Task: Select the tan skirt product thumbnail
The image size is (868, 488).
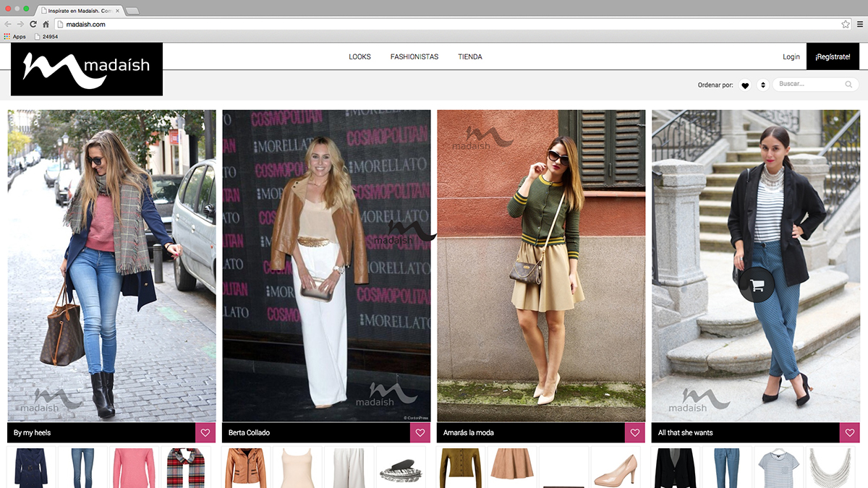Action: (x=512, y=467)
